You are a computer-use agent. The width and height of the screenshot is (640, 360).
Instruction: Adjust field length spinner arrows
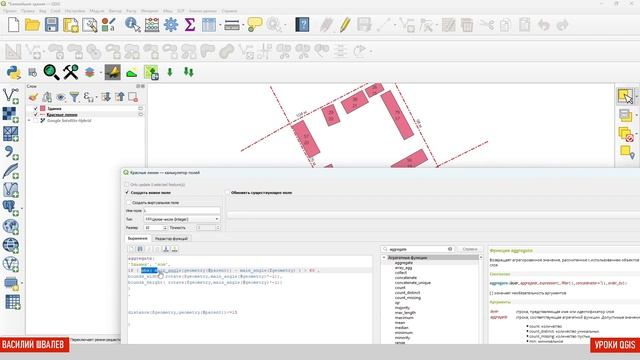165,228
